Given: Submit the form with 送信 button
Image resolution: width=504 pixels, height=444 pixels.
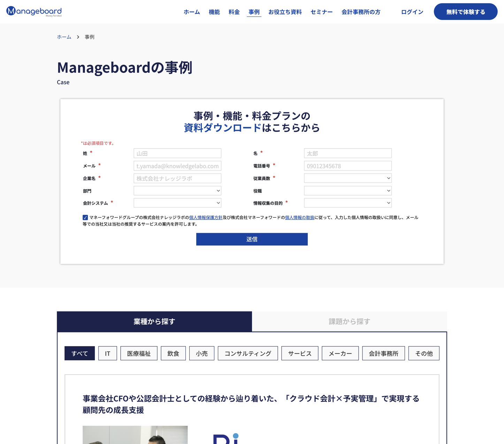Looking at the screenshot, I should click(x=252, y=239).
